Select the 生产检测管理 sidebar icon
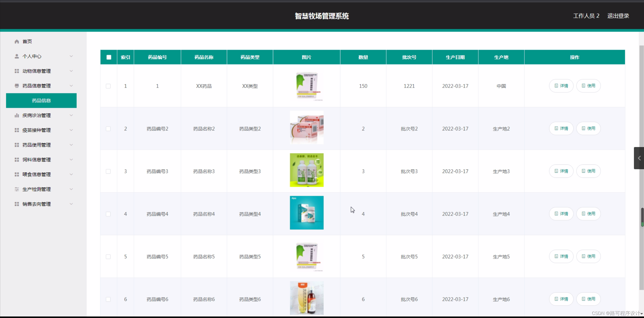This screenshot has height=318, width=644. click(x=17, y=189)
